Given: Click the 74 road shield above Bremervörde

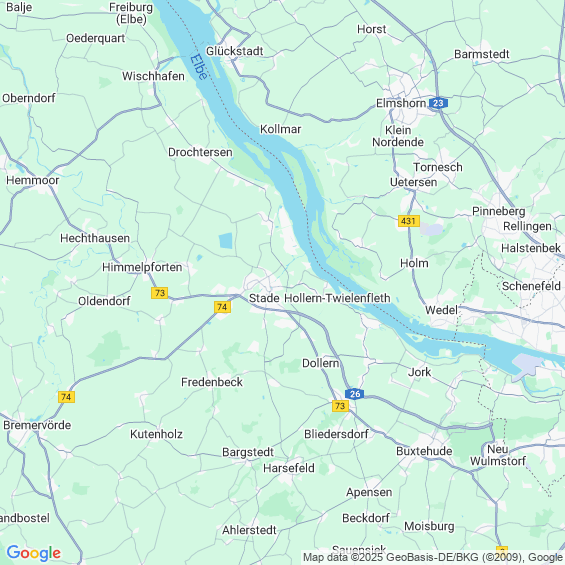Looking at the screenshot, I should 66,397.
